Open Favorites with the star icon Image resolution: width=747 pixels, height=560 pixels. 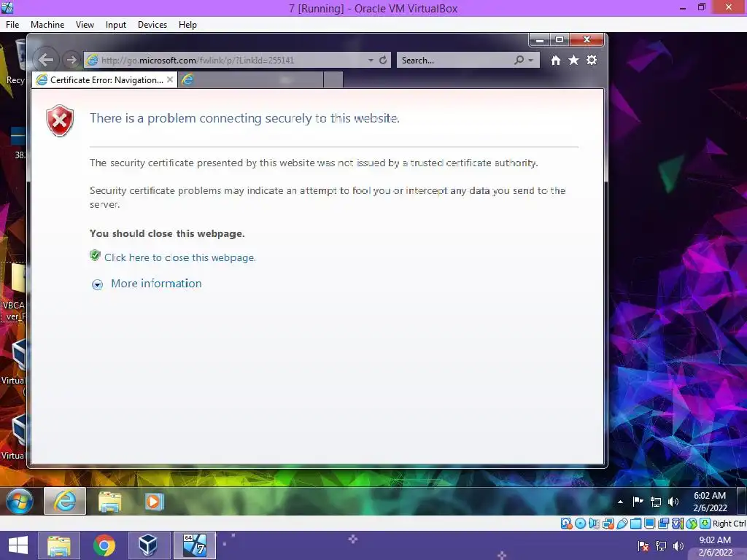[573, 60]
